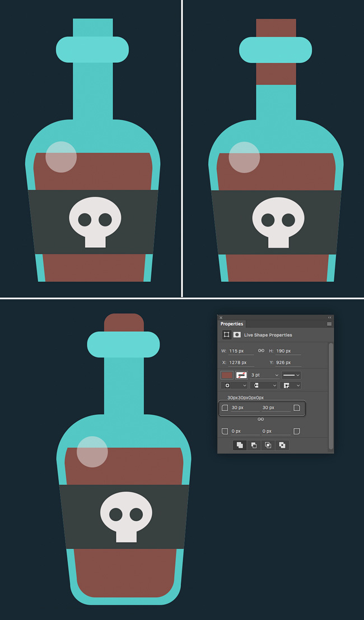Click the Properties panel vertical scrollbar

[x=331, y=396]
